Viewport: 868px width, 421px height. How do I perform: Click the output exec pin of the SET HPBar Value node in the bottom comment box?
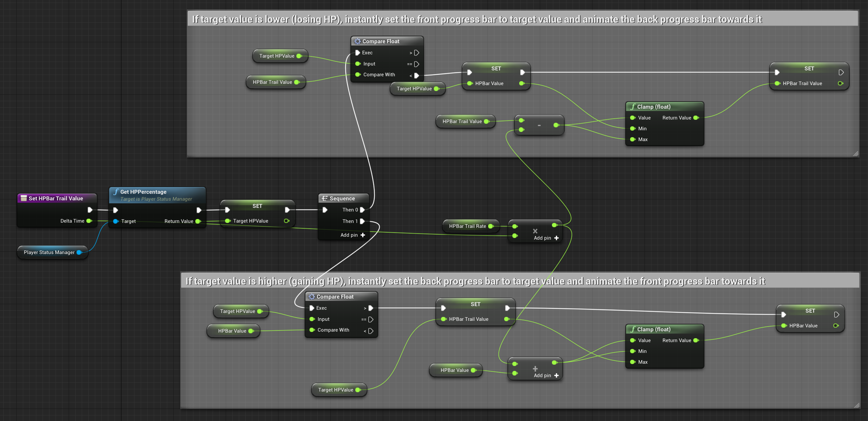tap(836, 315)
